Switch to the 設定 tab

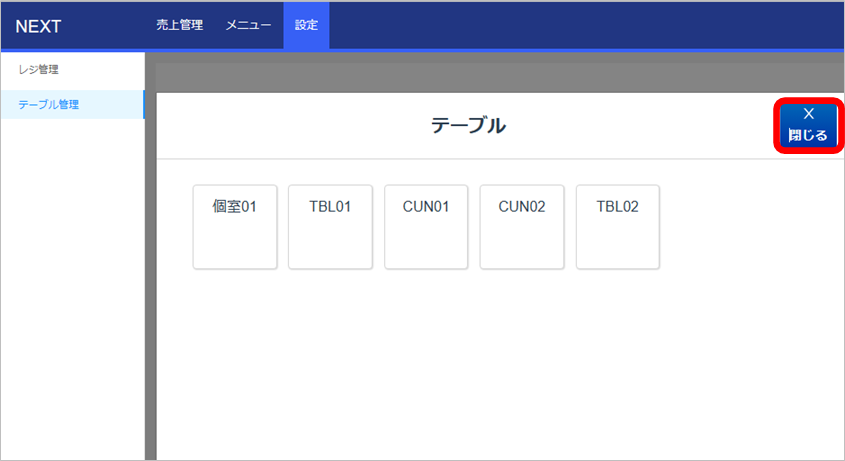pyautogui.click(x=306, y=25)
